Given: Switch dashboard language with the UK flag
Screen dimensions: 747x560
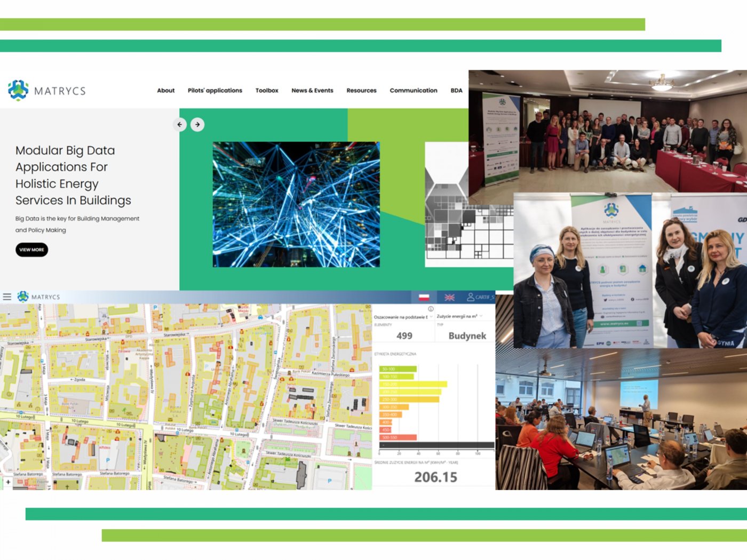Looking at the screenshot, I should point(450,297).
